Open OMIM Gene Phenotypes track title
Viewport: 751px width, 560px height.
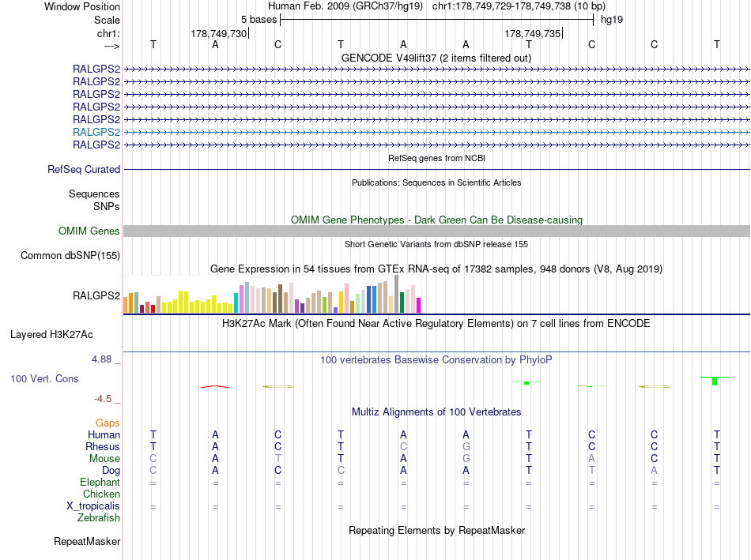click(x=436, y=220)
